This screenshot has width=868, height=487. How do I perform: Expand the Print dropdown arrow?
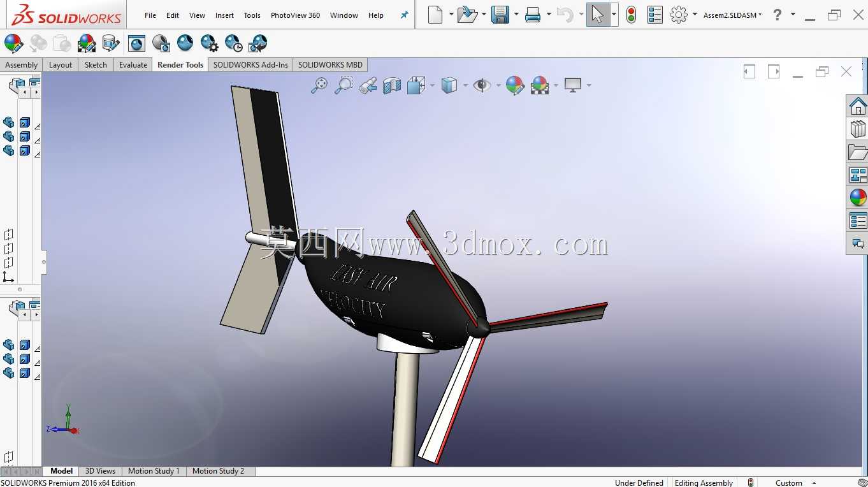548,14
